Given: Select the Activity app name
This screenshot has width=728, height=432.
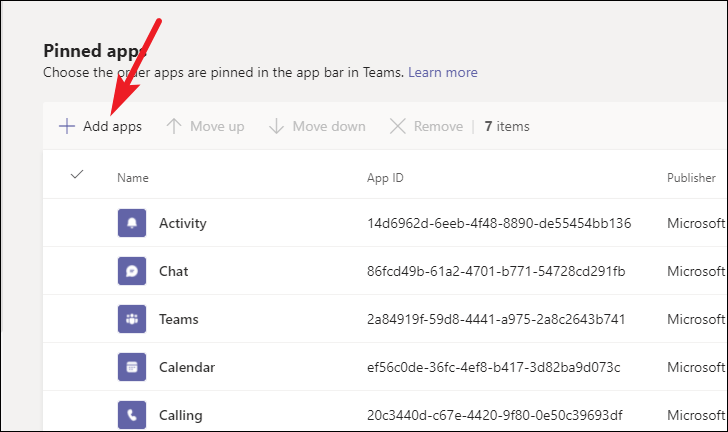Looking at the screenshot, I should click(x=182, y=223).
